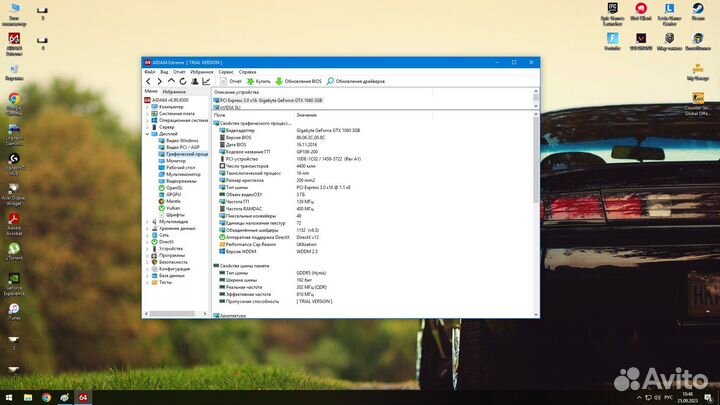
Task: Select the OpenGL tree item
Action: click(x=170, y=188)
